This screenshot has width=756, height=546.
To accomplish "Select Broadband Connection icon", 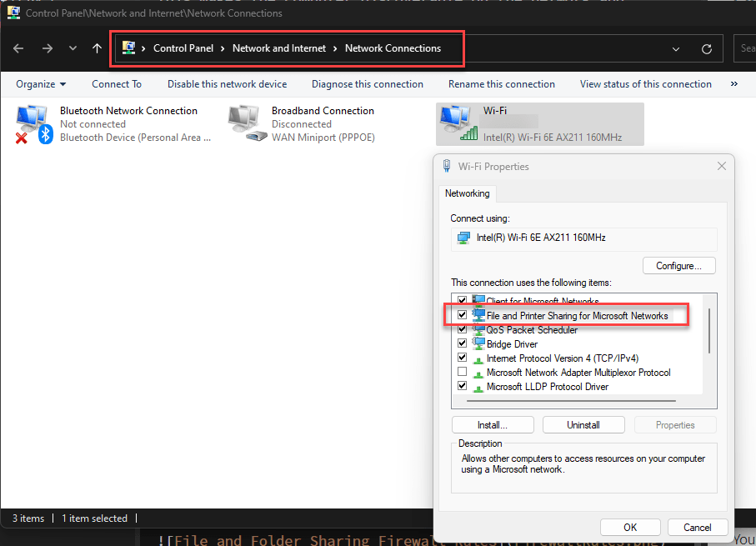I will 248,123.
